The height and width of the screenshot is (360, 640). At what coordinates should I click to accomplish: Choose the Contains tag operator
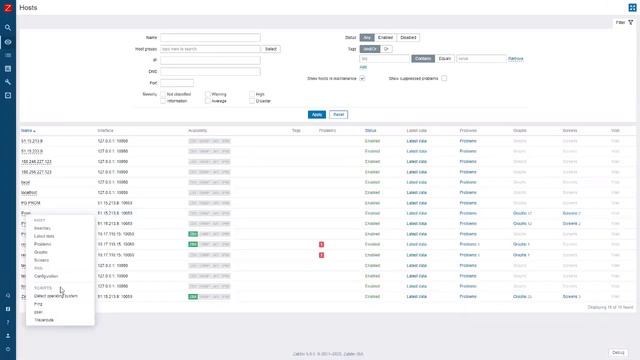coord(423,59)
